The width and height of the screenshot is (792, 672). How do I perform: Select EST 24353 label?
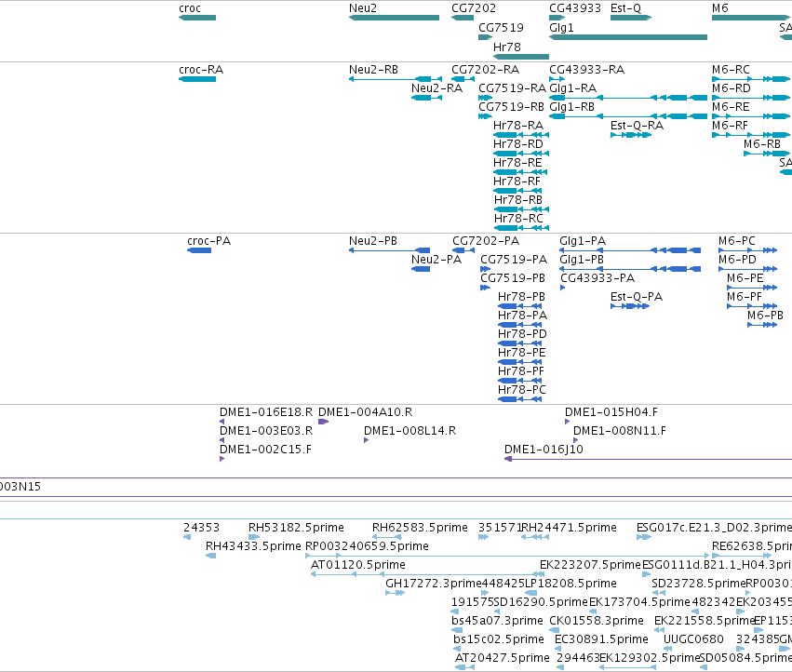point(201,528)
